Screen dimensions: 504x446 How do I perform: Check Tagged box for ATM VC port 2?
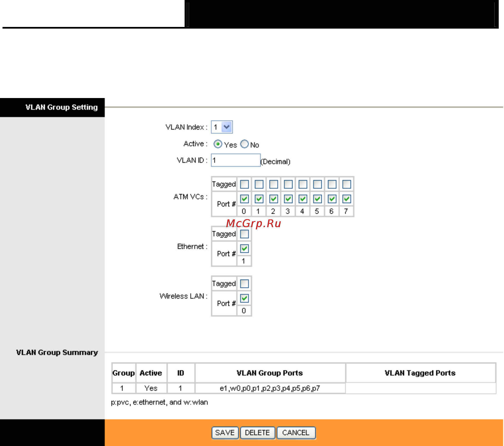[x=274, y=184]
